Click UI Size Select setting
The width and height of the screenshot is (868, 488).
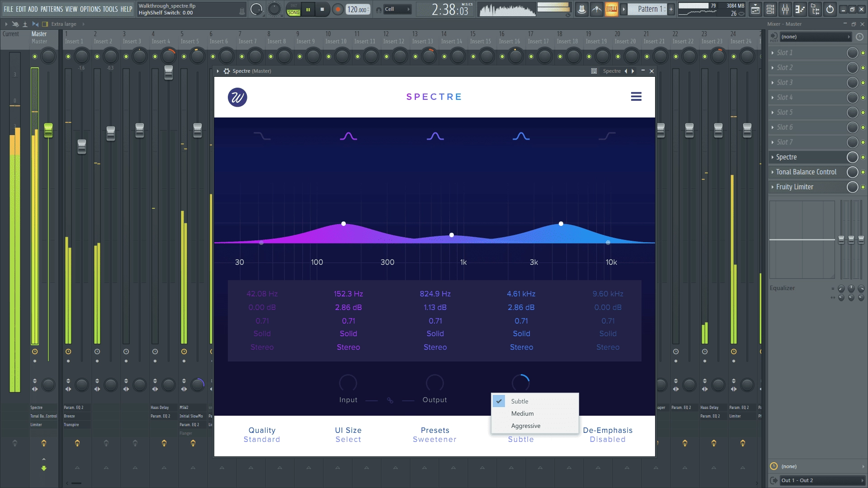coord(348,435)
